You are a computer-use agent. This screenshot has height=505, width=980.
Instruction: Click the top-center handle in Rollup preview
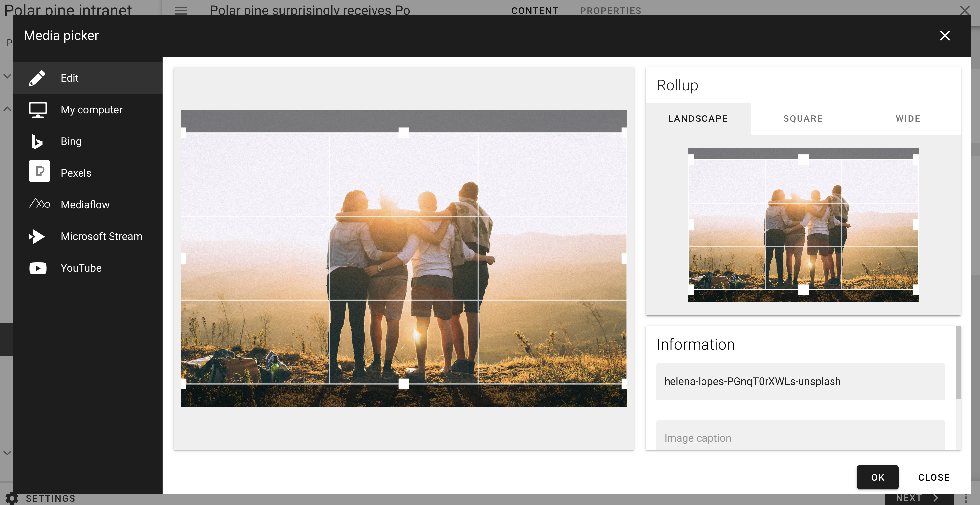(x=803, y=160)
